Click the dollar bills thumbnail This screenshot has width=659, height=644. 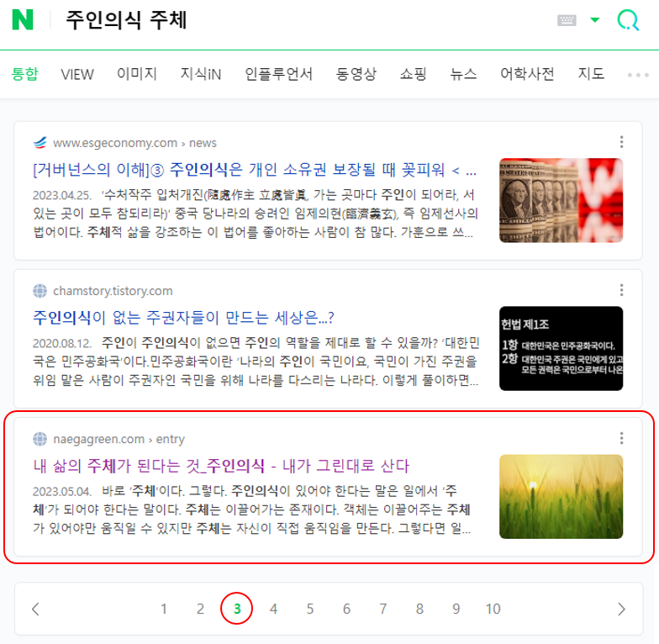[x=561, y=200]
